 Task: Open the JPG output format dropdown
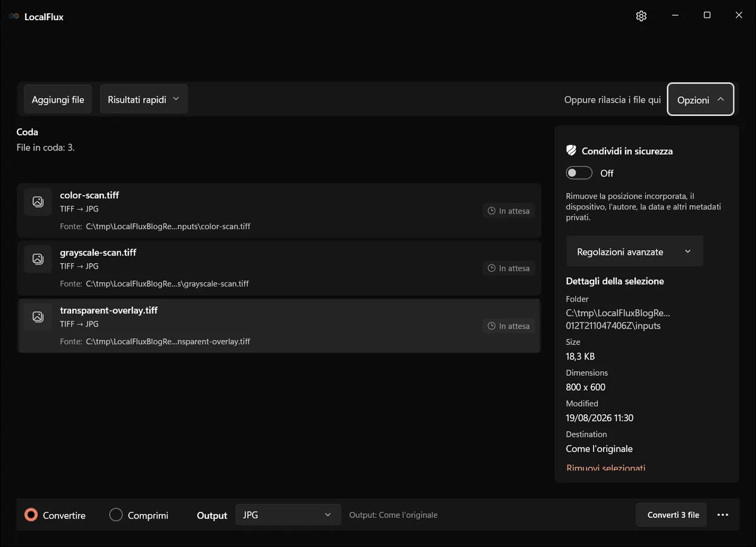(x=288, y=515)
